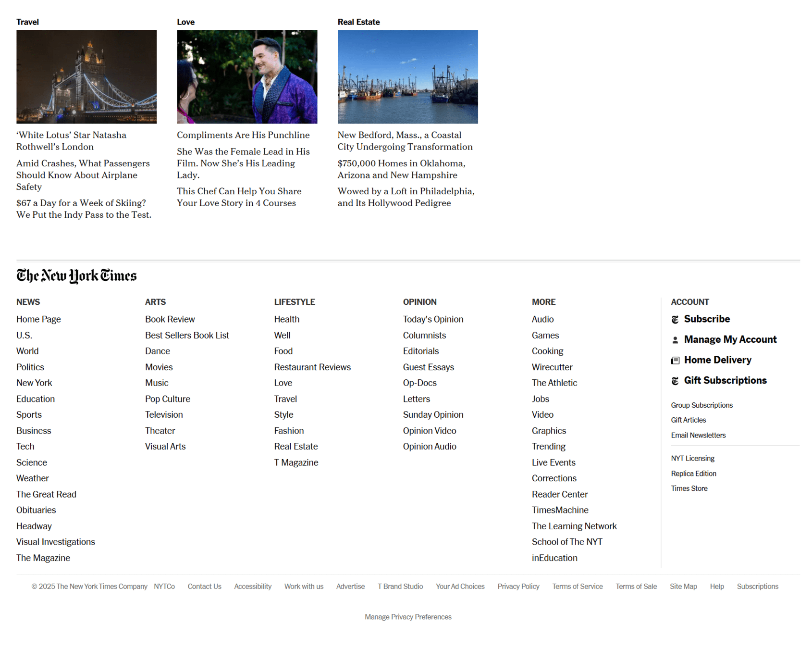Open NYT Licensing link

click(x=692, y=459)
